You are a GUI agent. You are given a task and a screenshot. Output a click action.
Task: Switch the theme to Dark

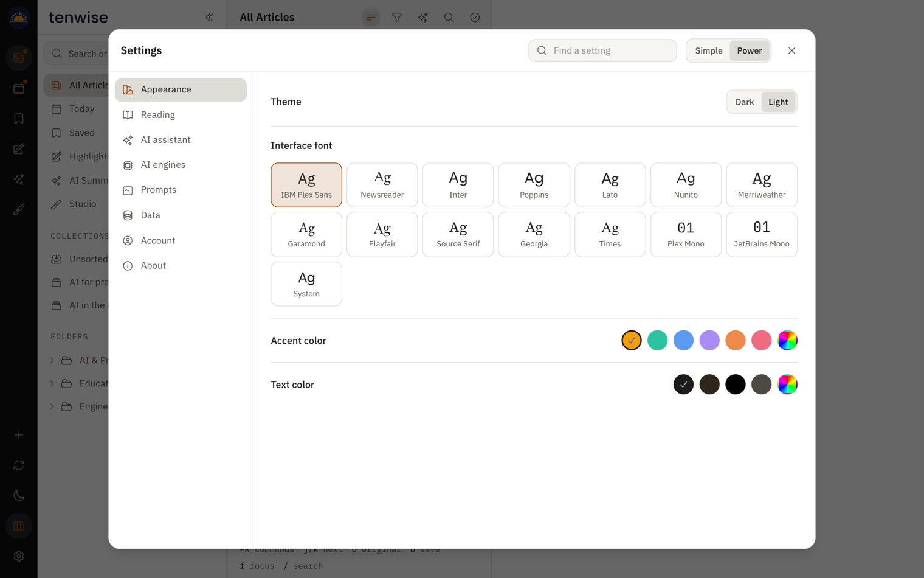pos(744,102)
